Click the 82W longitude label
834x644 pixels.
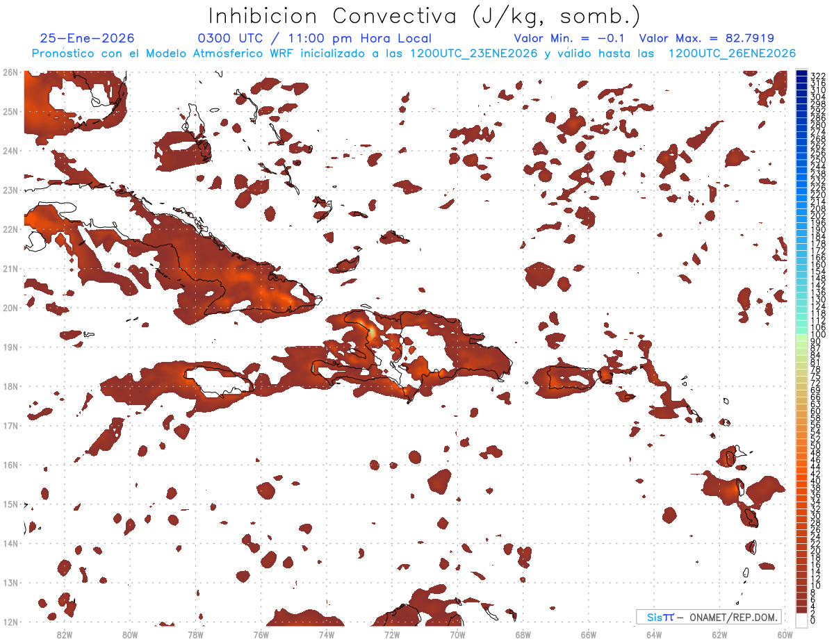(65, 635)
